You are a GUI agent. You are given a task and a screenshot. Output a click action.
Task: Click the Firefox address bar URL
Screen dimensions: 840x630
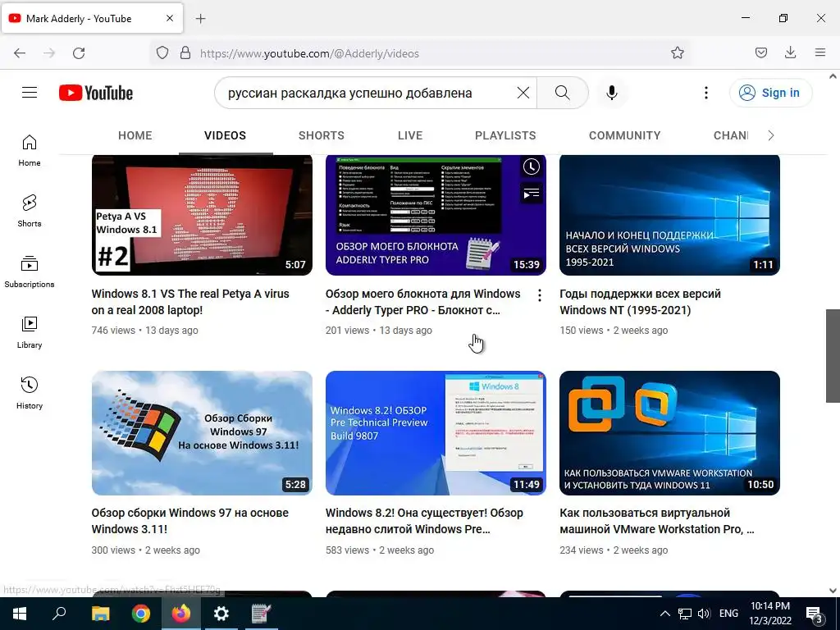click(309, 53)
